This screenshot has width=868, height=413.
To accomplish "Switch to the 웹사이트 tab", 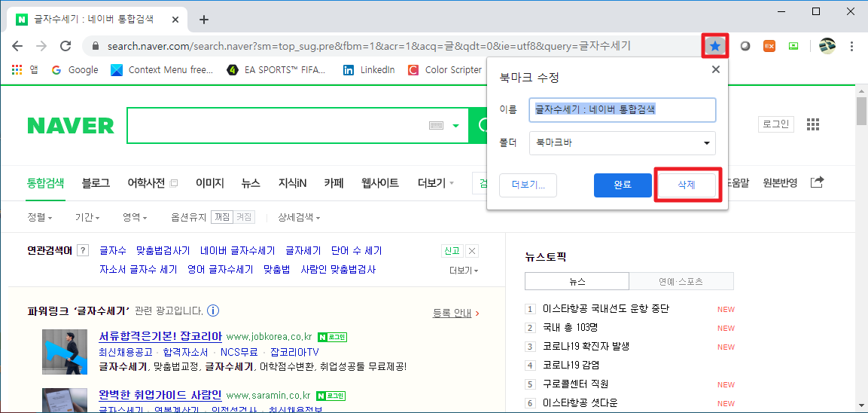I will 379,183.
